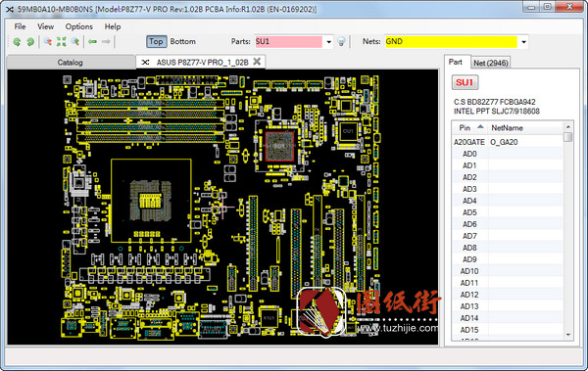Viewport: 588px width, 371px height.
Task: Select the AD13 pin row
Action: 508,306
